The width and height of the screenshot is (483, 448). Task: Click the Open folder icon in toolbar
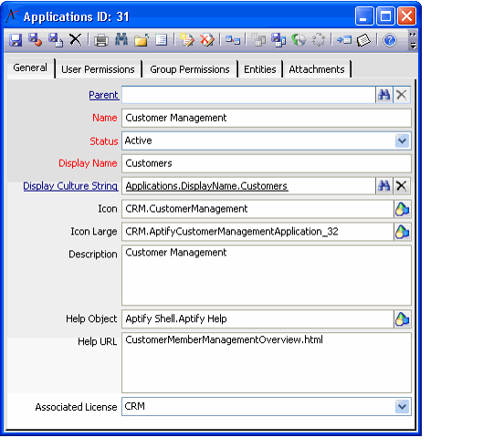pyautogui.click(x=142, y=40)
